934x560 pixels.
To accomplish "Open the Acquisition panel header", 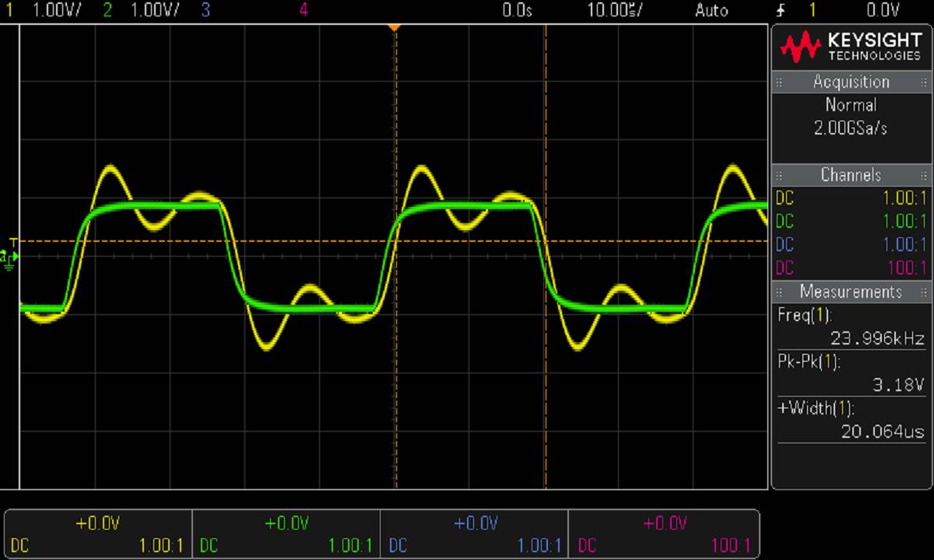I will tap(851, 82).
